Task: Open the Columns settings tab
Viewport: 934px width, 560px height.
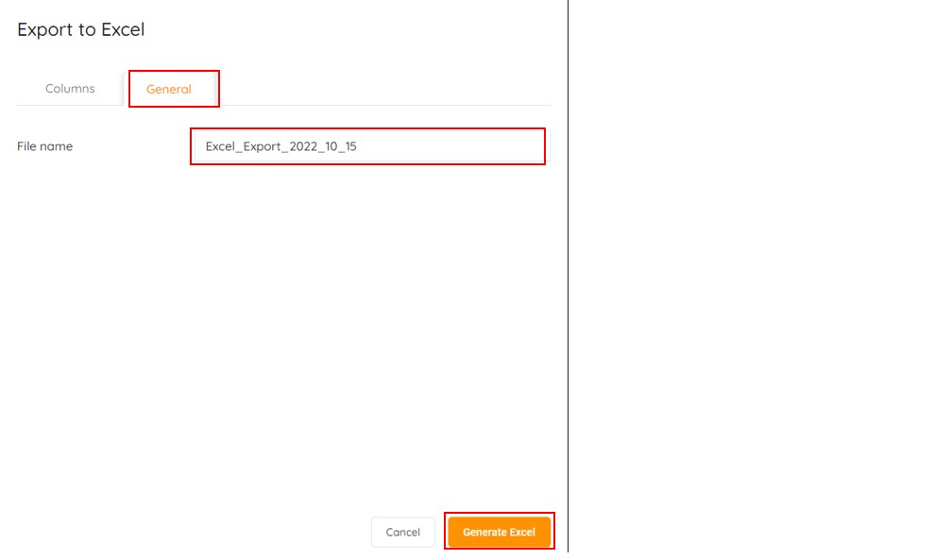Action: click(70, 89)
